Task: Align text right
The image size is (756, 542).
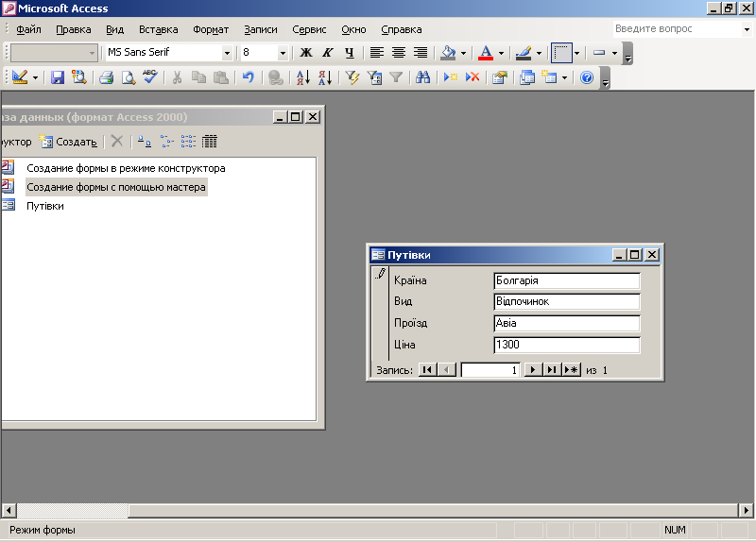Action: point(421,53)
